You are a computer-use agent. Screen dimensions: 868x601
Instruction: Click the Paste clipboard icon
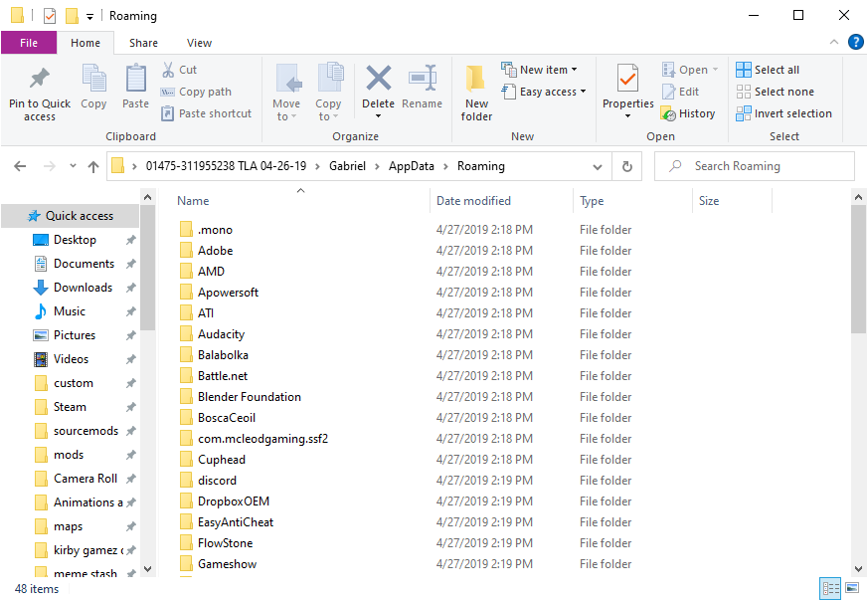click(135, 78)
